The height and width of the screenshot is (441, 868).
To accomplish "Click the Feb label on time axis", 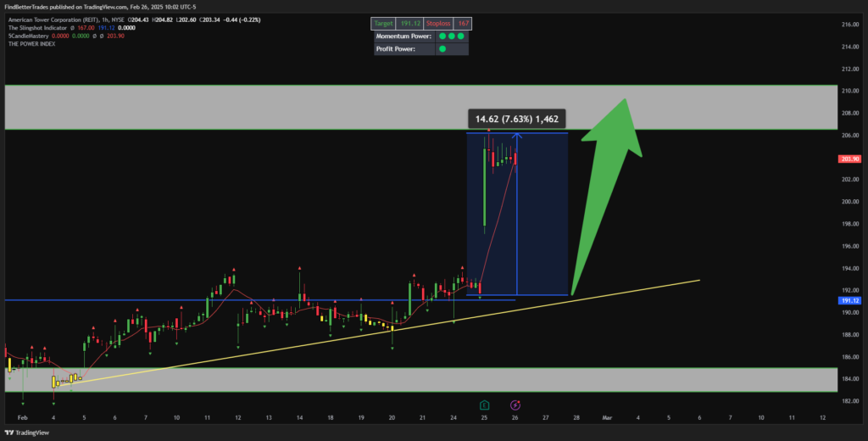I will click(x=22, y=417).
